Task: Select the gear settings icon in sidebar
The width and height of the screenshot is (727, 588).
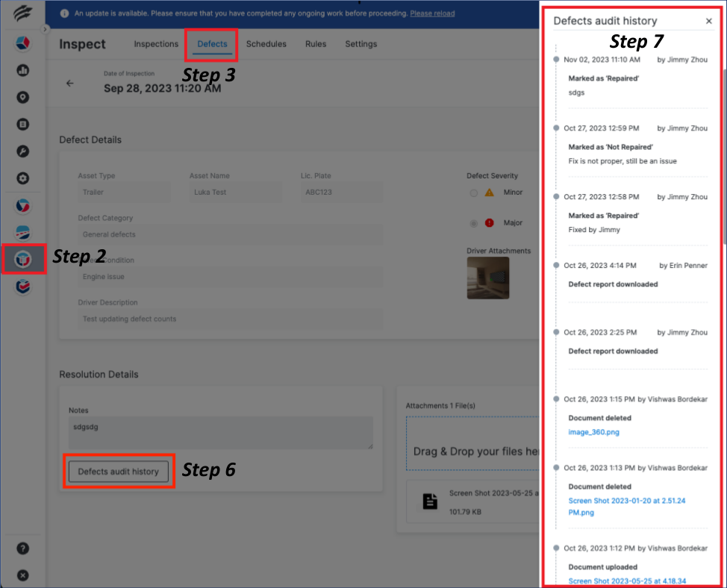Action: (x=23, y=178)
